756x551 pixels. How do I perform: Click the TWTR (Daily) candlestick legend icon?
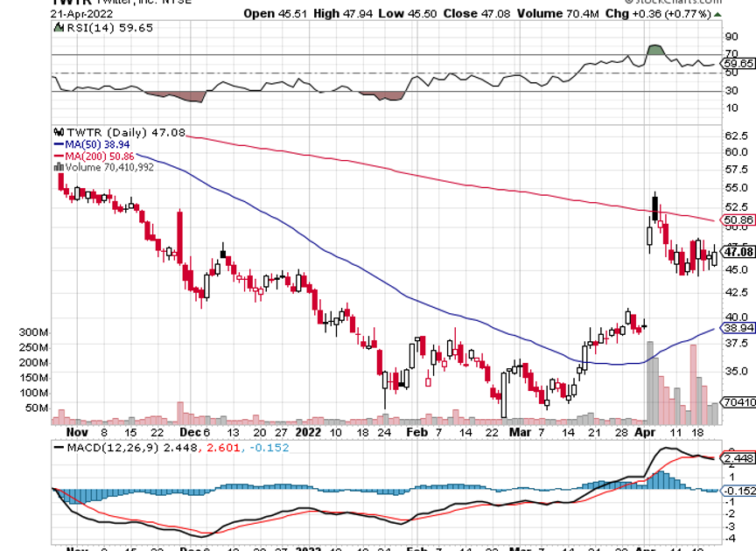[58, 132]
